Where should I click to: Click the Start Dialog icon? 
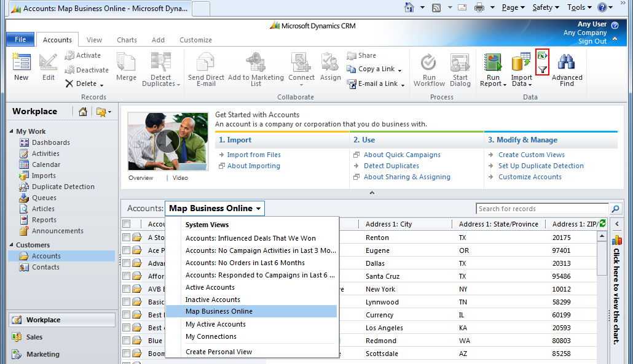[x=460, y=63]
